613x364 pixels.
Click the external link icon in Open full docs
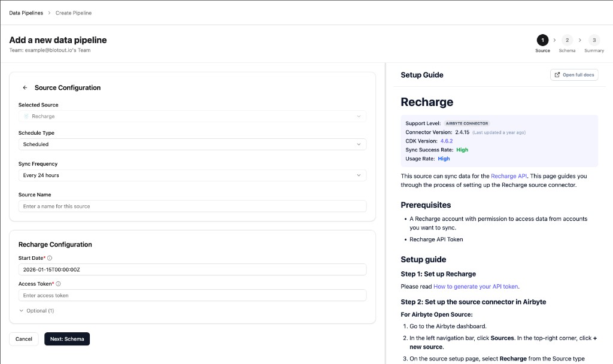click(557, 75)
